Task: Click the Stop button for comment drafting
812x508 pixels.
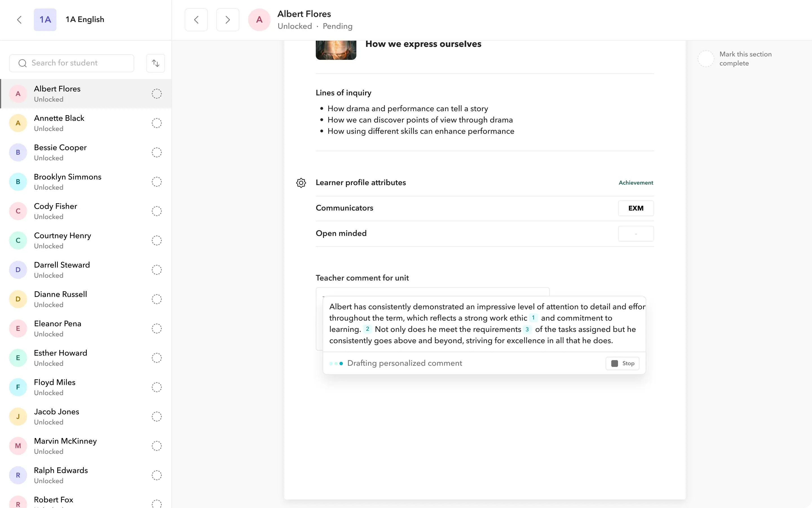Action: pyautogui.click(x=623, y=363)
